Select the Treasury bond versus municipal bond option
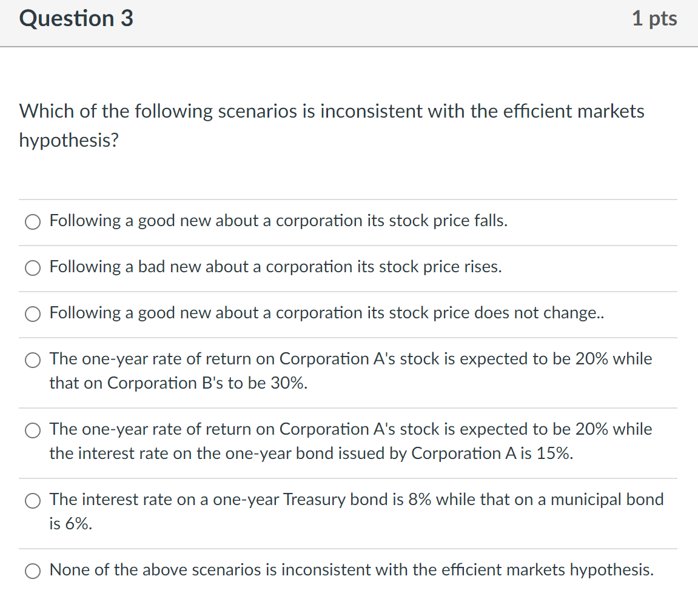Viewport: 698px width, 616px height. (x=32, y=501)
